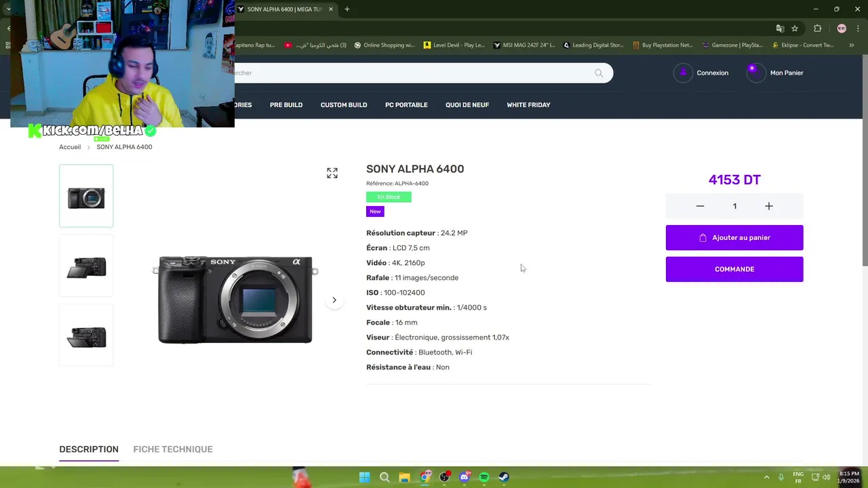Open OBS Studio from the taskbar
The width and height of the screenshot is (868, 488).
point(444,477)
